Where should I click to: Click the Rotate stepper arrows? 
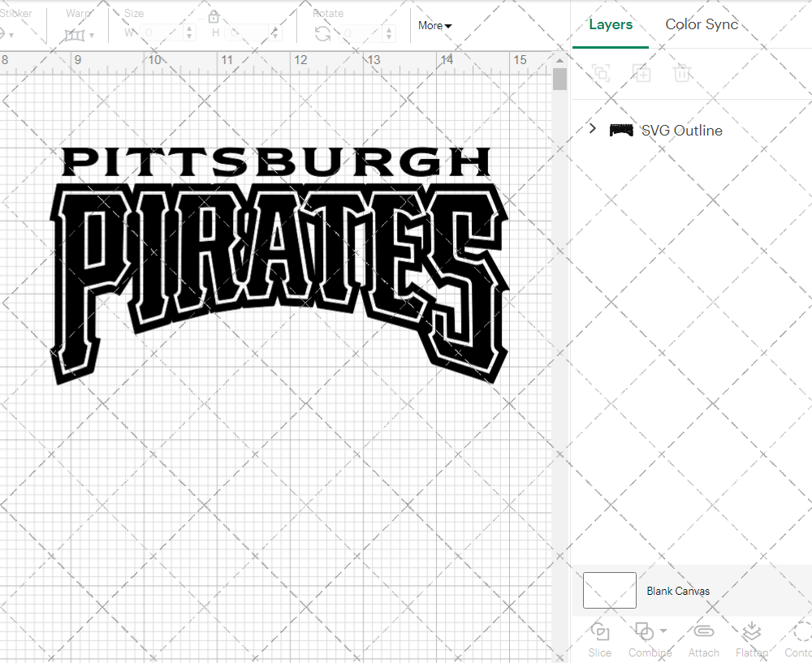(x=388, y=33)
